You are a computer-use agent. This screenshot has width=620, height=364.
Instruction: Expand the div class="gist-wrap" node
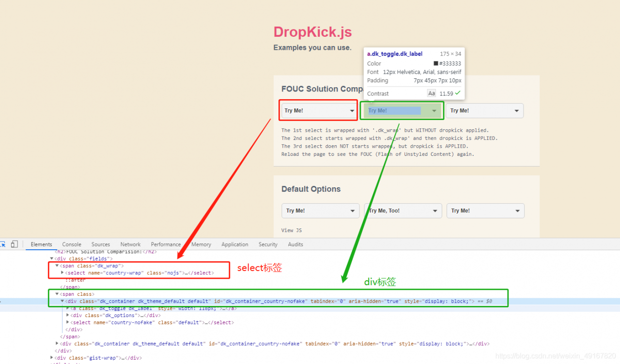(x=52, y=358)
